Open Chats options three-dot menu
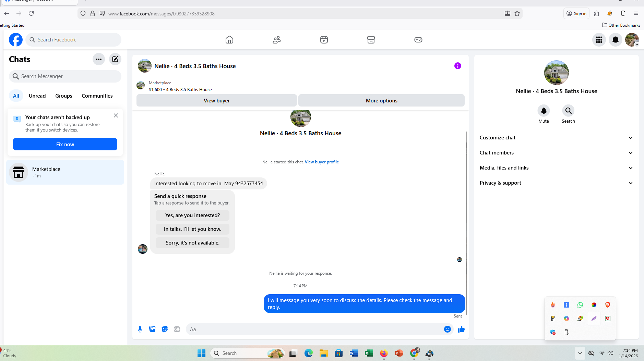This screenshot has width=644, height=361. click(x=99, y=59)
